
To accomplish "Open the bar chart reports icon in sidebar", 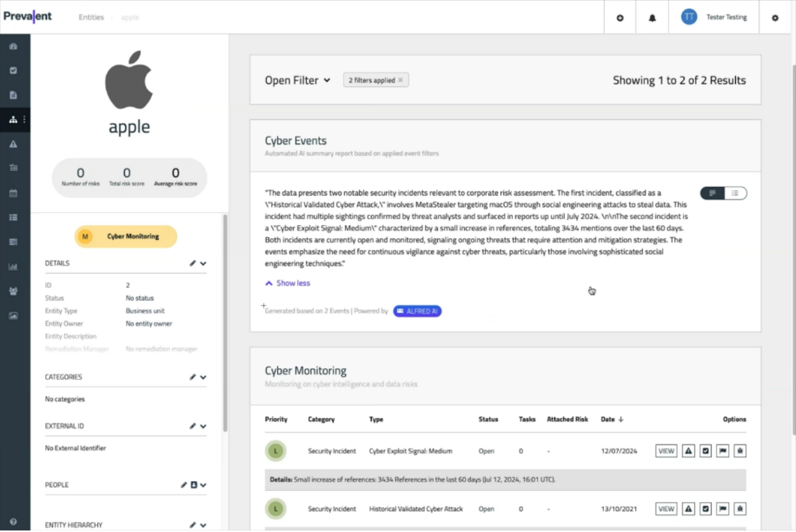I will [x=13, y=267].
